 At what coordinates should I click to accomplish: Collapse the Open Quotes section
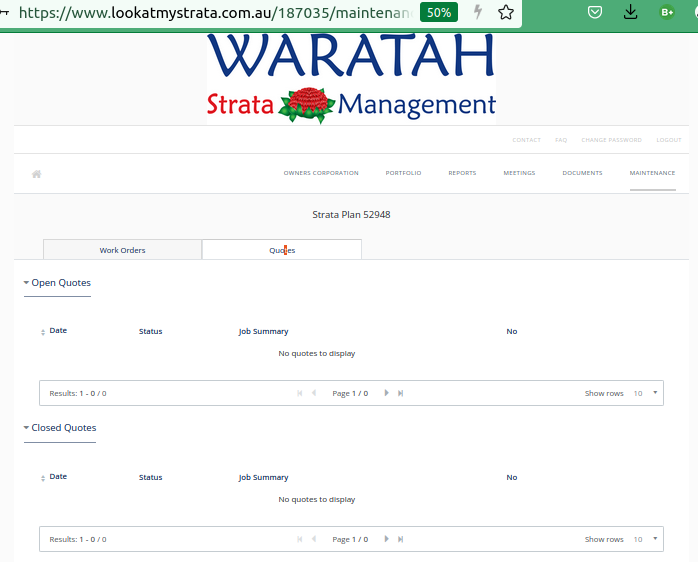click(x=57, y=283)
